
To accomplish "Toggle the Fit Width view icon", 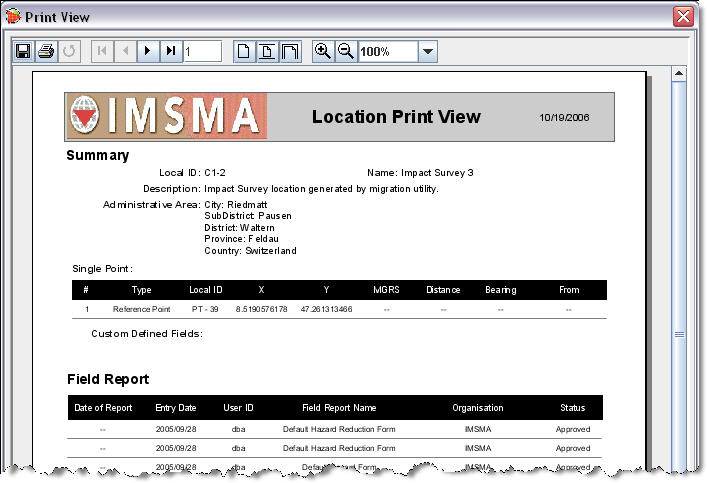I will [289, 51].
